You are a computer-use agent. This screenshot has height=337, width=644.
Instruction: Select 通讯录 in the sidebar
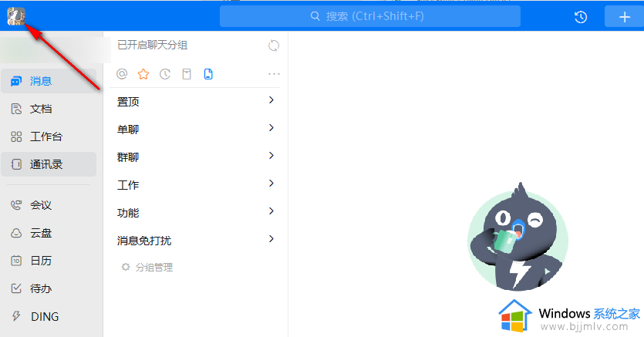coord(49,164)
